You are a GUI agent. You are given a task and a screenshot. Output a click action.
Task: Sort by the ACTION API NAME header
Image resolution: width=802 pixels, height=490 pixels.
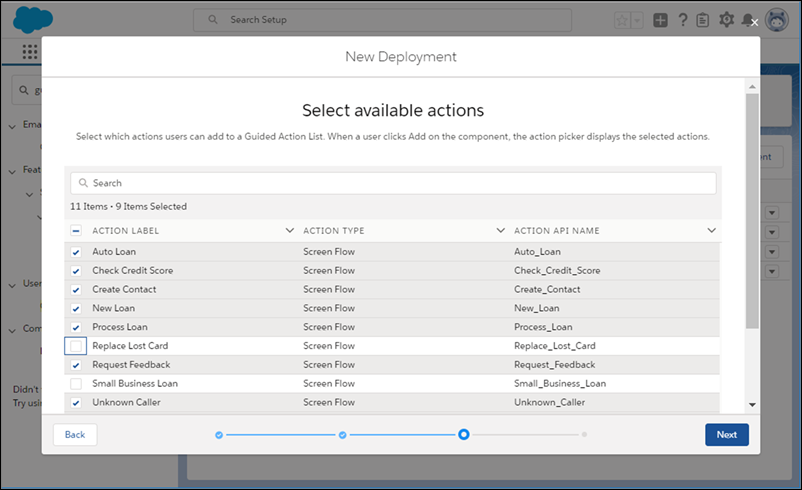[557, 231]
